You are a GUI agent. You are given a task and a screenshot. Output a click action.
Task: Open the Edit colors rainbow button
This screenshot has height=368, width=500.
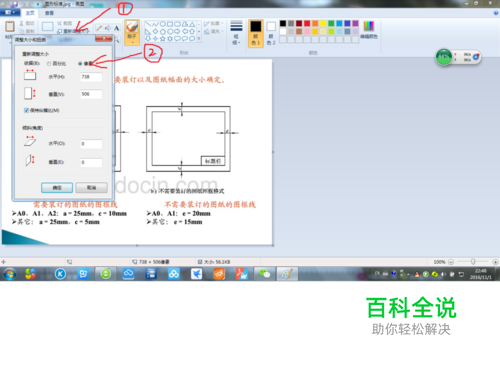pyautogui.click(x=369, y=29)
